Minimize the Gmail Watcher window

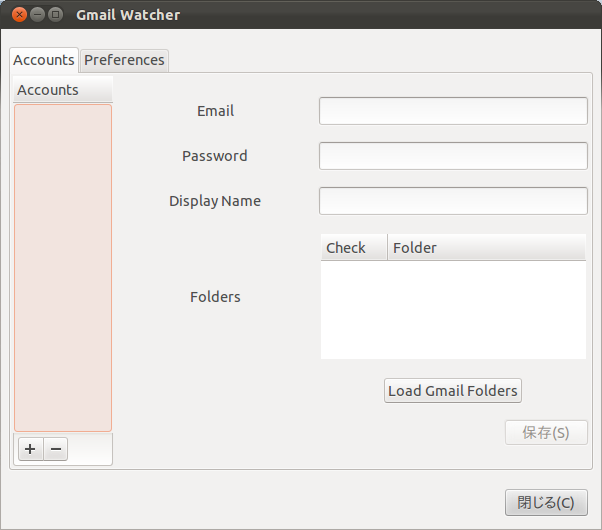[x=37, y=15]
